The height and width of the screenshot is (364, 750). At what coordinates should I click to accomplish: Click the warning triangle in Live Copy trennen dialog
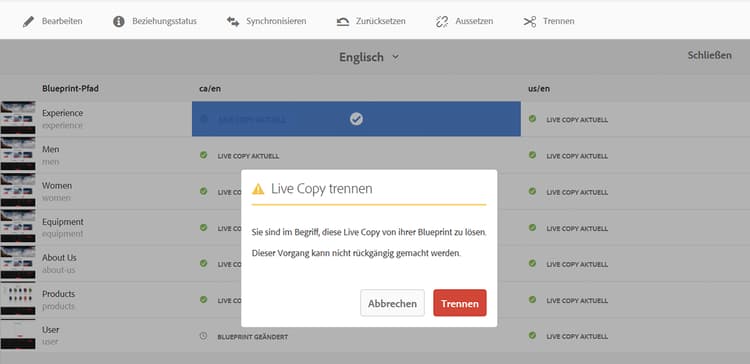tap(258, 189)
